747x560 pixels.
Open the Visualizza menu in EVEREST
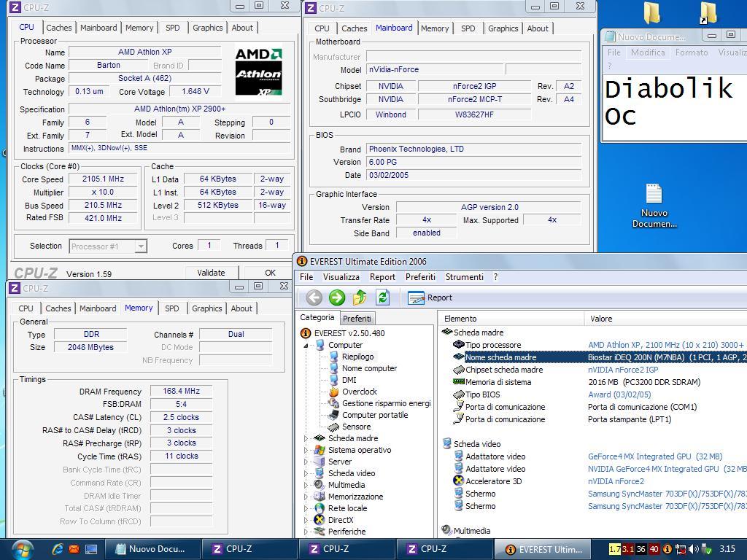[x=341, y=276]
